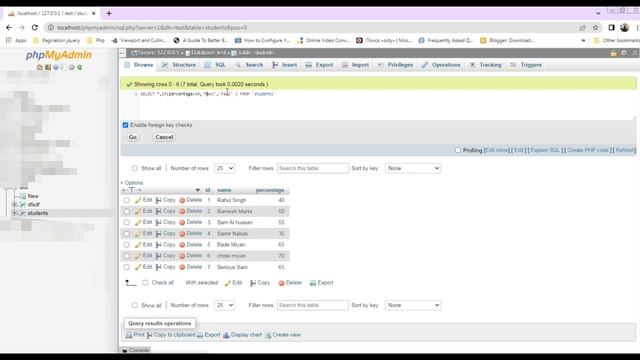Switch to the Browse tab
Screen dimensions: 640x360
tap(139, 65)
